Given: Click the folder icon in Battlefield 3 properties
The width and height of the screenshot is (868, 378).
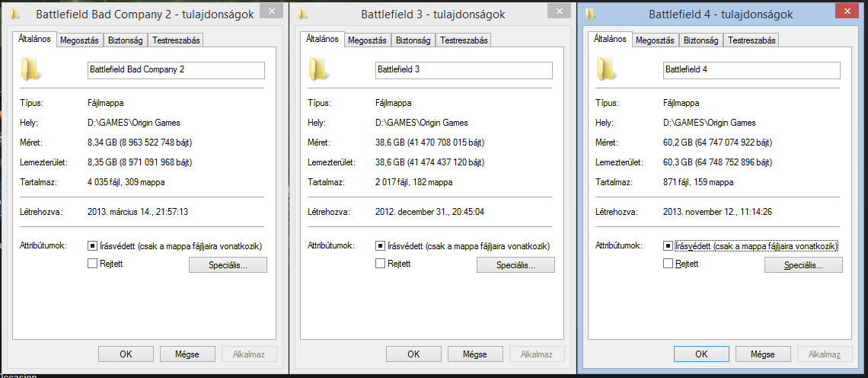Looking at the screenshot, I should point(318,68).
